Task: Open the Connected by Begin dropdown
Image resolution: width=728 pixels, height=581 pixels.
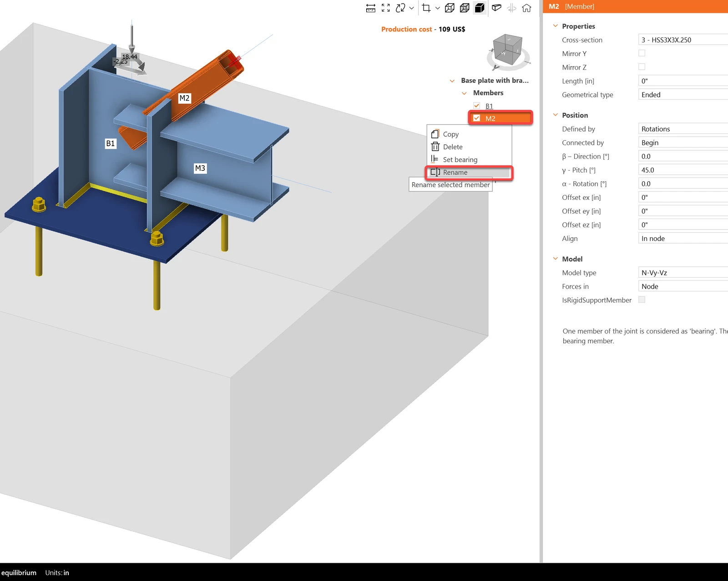Action: click(x=683, y=143)
